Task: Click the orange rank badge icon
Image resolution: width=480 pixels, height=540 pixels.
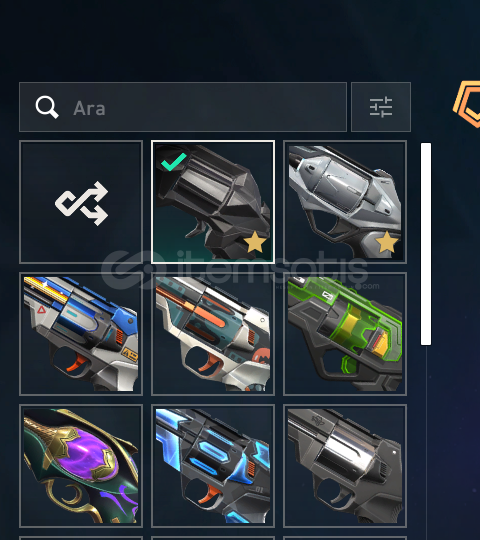Action: pos(467,103)
